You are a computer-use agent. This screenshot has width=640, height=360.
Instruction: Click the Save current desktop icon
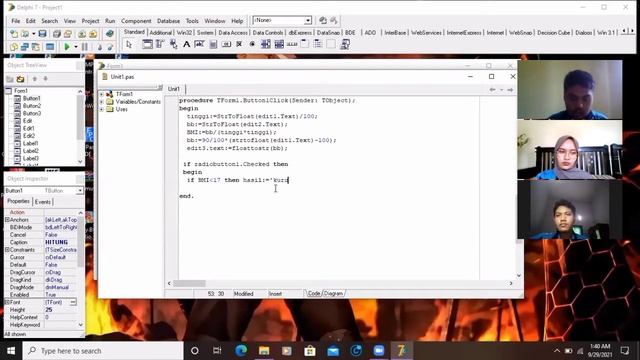[323, 20]
